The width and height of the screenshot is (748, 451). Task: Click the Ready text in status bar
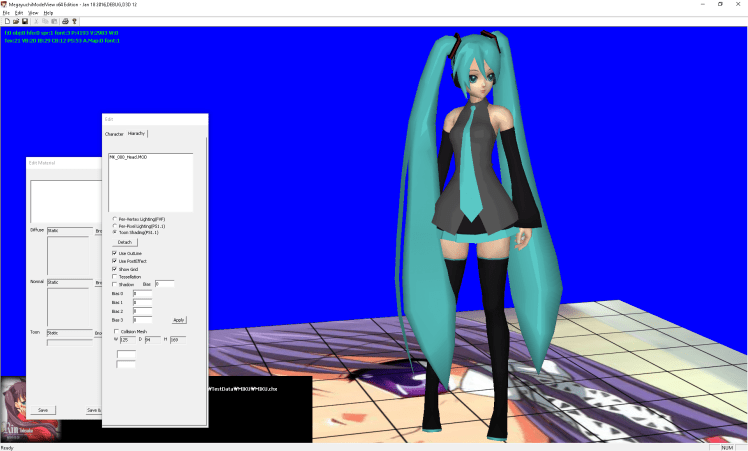click(x=7, y=448)
